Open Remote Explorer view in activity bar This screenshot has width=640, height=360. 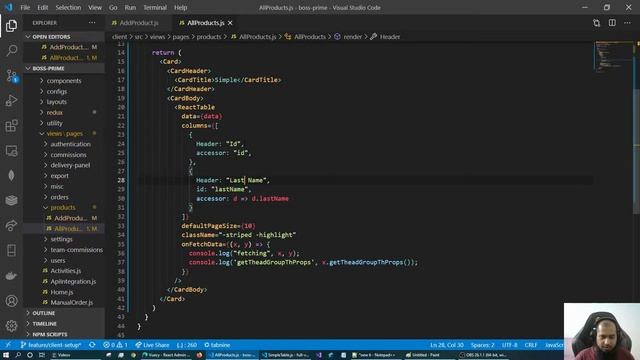[11, 151]
